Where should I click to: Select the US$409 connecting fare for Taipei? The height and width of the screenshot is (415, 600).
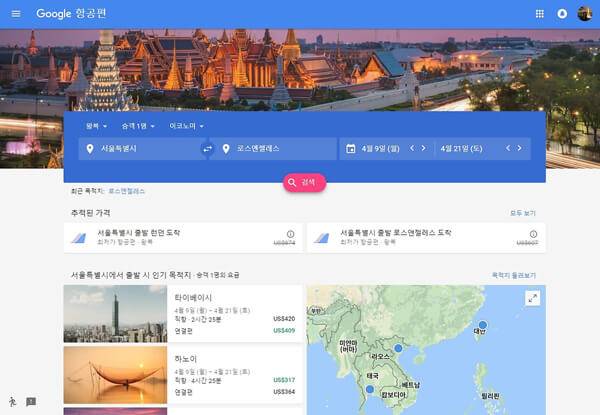pyautogui.click(x=284, y=330)
